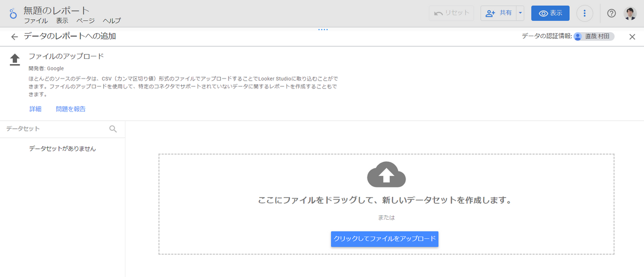
Task: Click クリックしてファイルをアップロード button
Action: click(384, 239)
